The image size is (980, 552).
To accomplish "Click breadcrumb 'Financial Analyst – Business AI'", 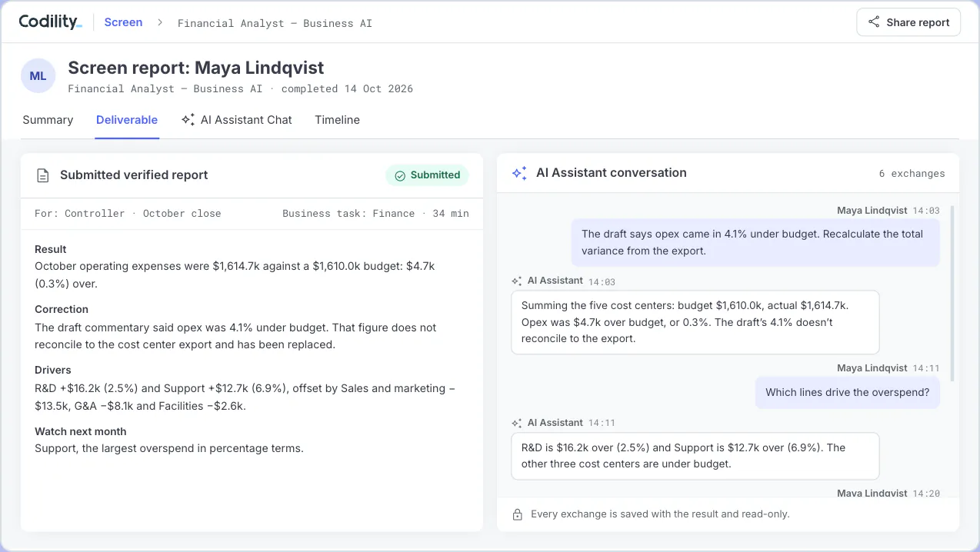I will click(275, 23).
